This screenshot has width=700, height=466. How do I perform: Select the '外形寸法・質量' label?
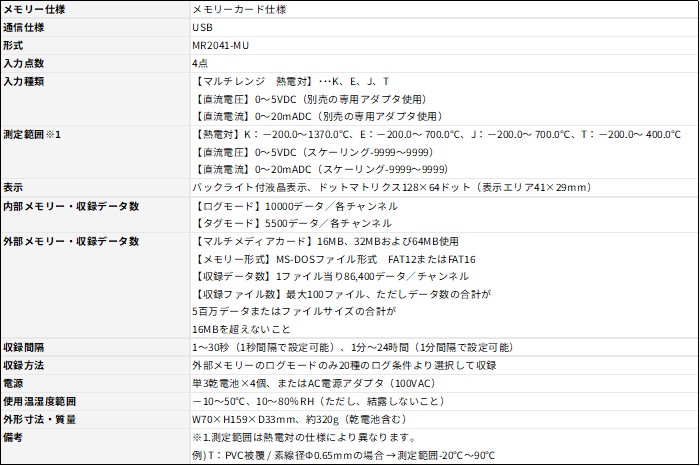click(39, 420)
